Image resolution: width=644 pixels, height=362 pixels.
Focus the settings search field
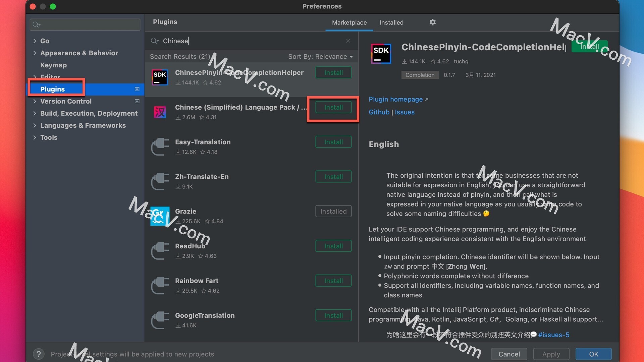pos(85,24)
